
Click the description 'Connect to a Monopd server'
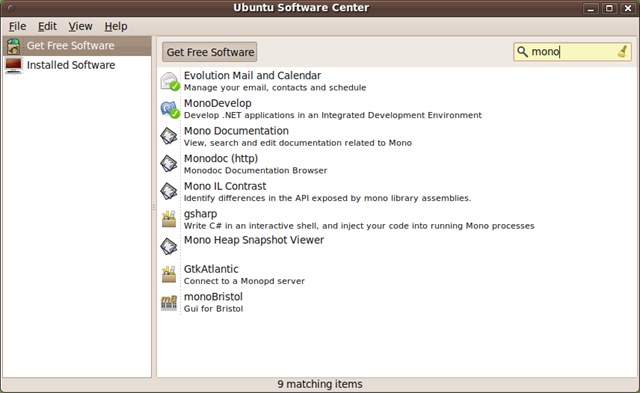244,281
